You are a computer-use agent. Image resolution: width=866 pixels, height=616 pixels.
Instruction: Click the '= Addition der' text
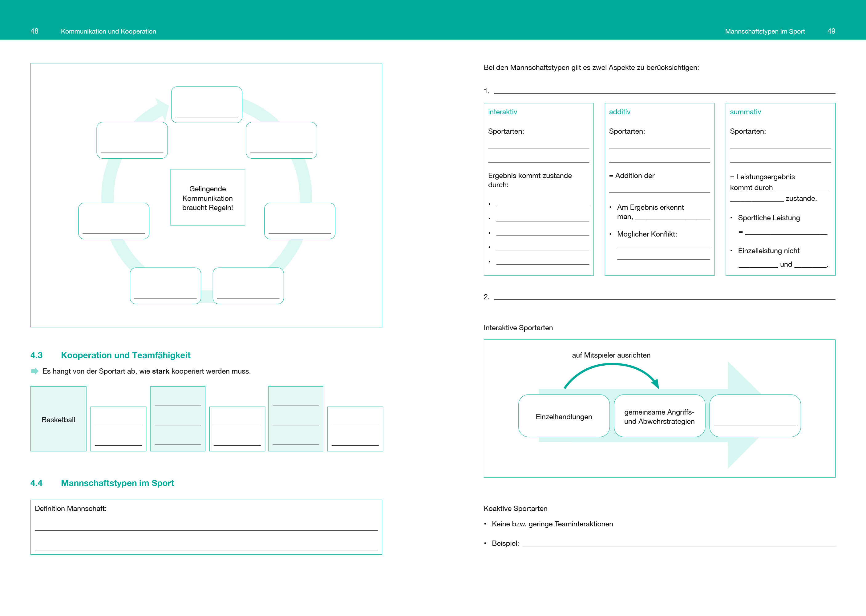click(x=632, y=176)
